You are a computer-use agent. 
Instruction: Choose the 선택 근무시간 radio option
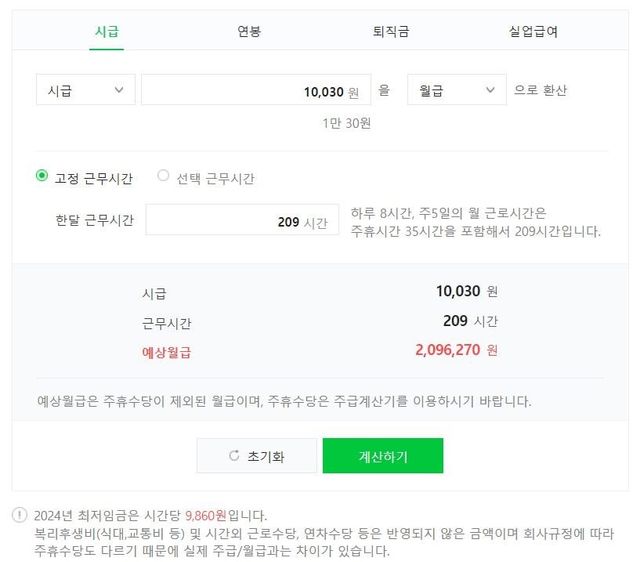point(164,177)
